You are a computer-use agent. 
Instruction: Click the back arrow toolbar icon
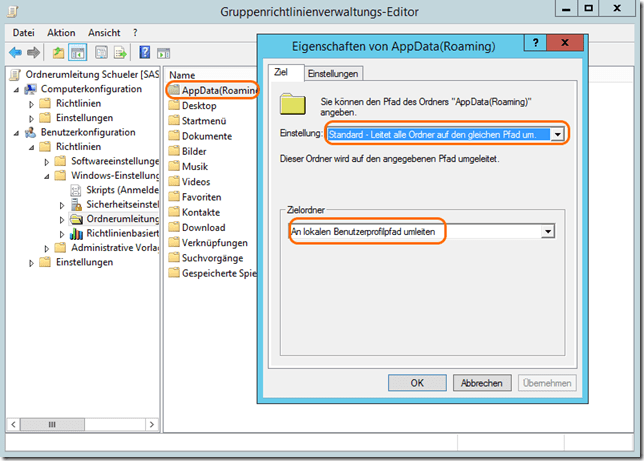tap(16, 52)
